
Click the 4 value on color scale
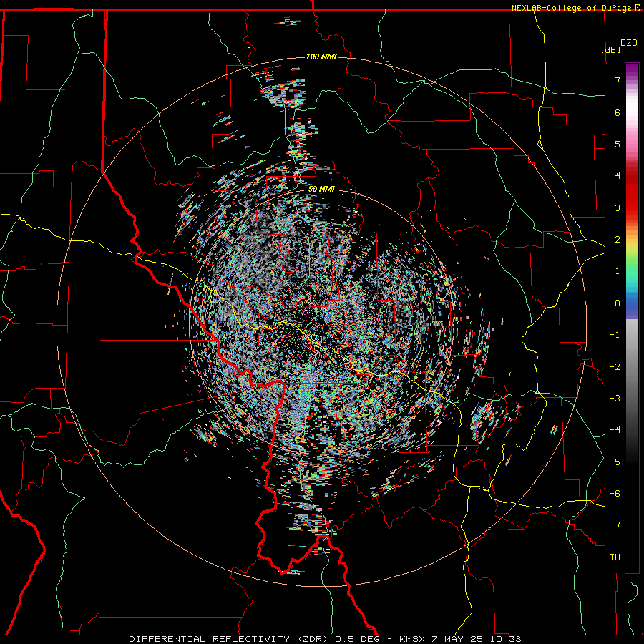click(618, 175)
